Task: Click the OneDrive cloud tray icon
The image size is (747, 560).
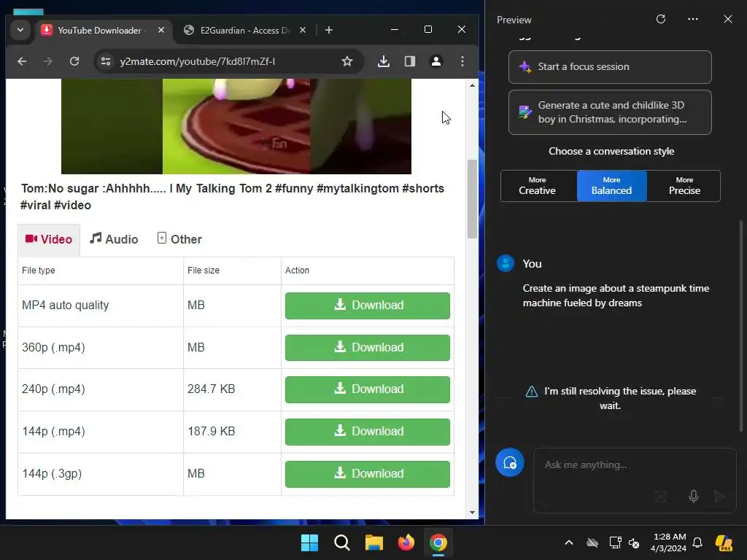Action: tap(592, 542)
